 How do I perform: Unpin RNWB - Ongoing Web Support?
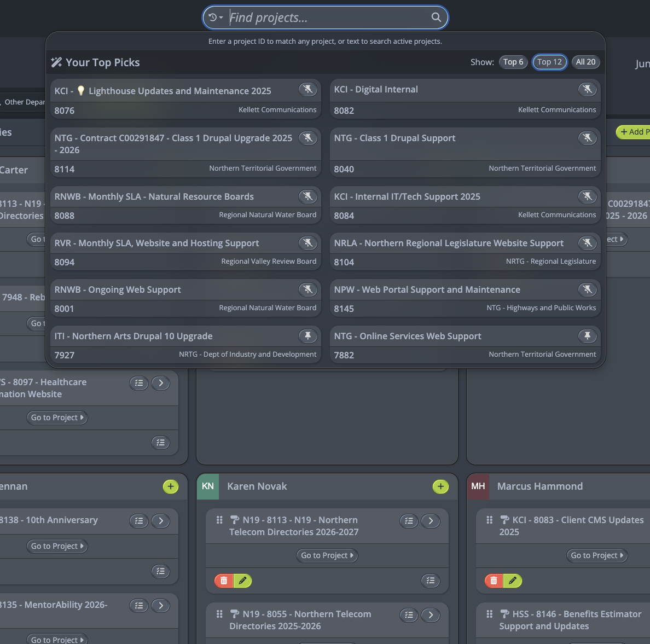point(307,289)
